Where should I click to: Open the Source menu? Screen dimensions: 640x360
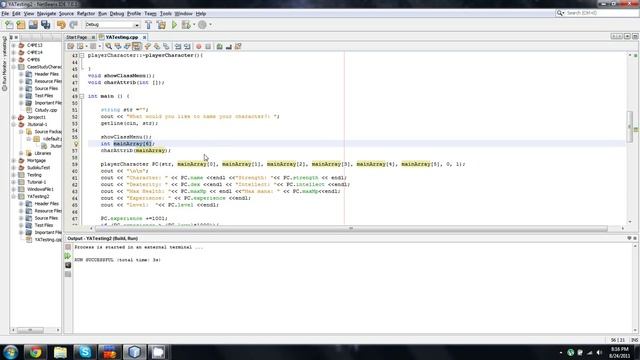(x=66, y=13)
